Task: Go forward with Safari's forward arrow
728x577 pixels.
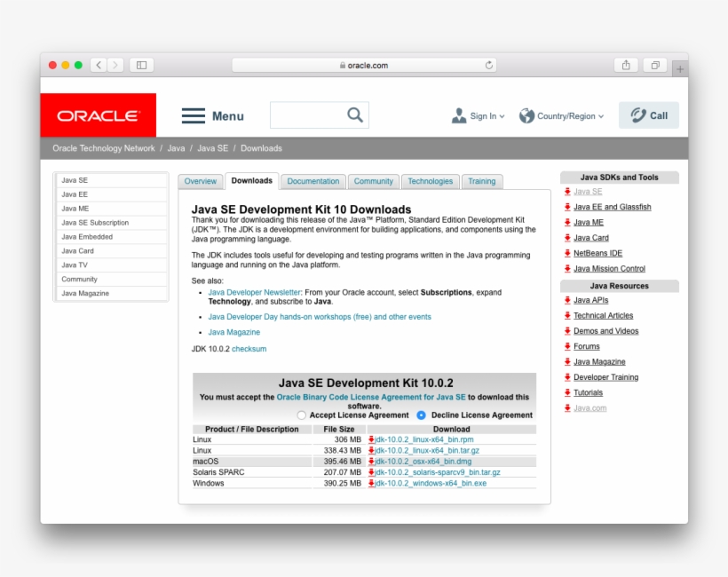Action: click(115, 65)
